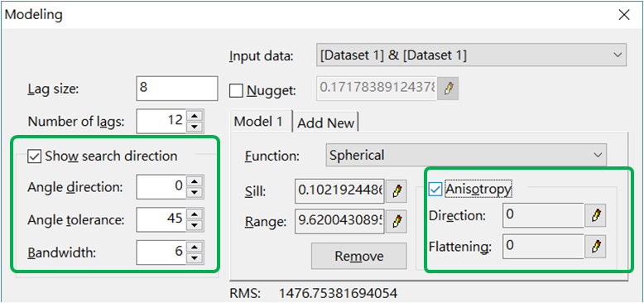Toggle the Nugget checkbox
The width and height of the screenshot is (644, 303).
tap(236, 91)
